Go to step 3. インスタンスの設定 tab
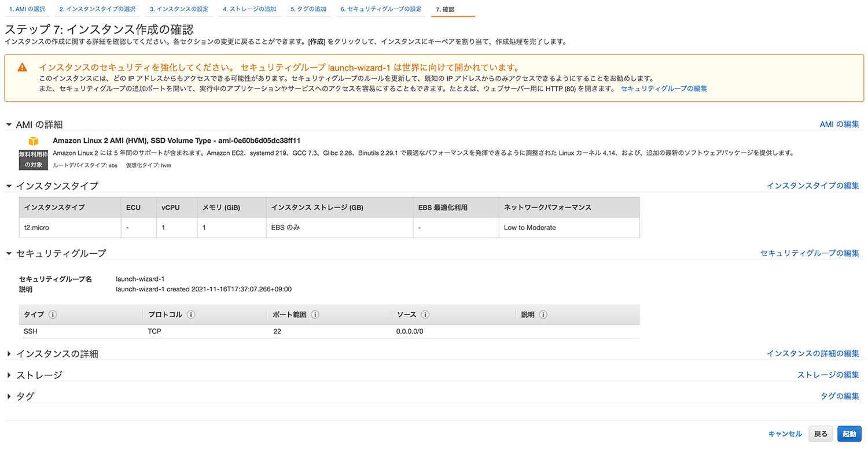Image resolution: width=868 pixels, height=451 pixels. tap(179, 9)
